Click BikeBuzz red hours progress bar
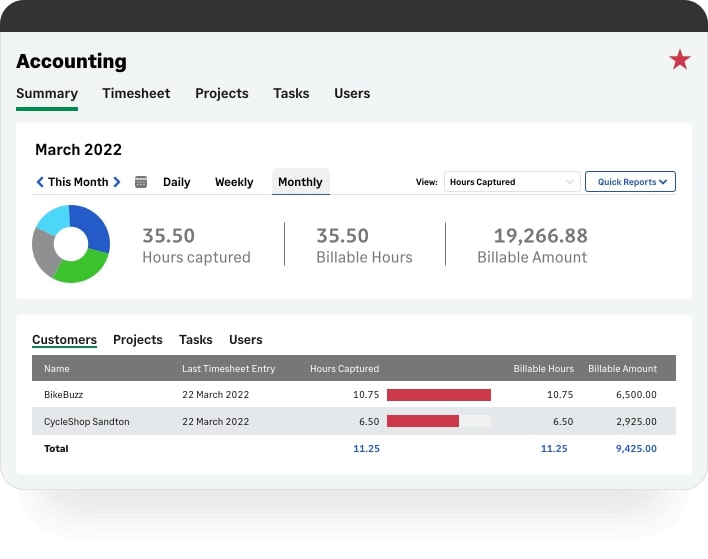708x559 pixels. (438, 395)
